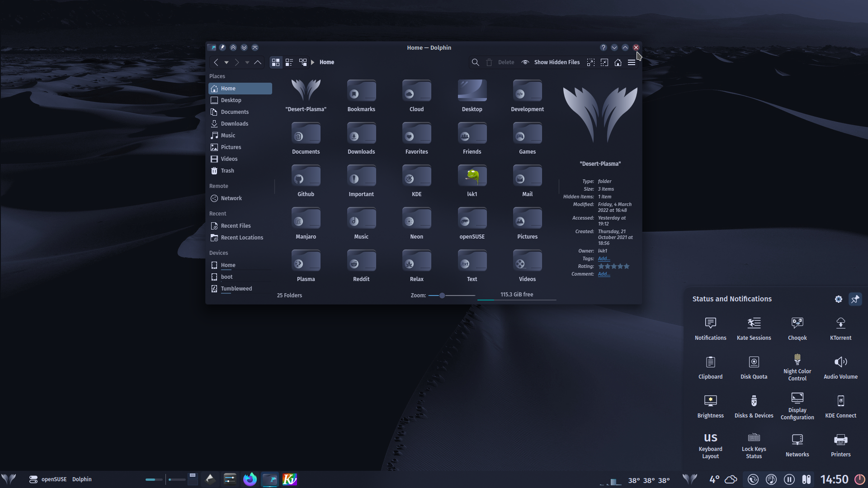Click the weather 4° widget
This screenshot has width=868, height=488.
pos(723,479)
